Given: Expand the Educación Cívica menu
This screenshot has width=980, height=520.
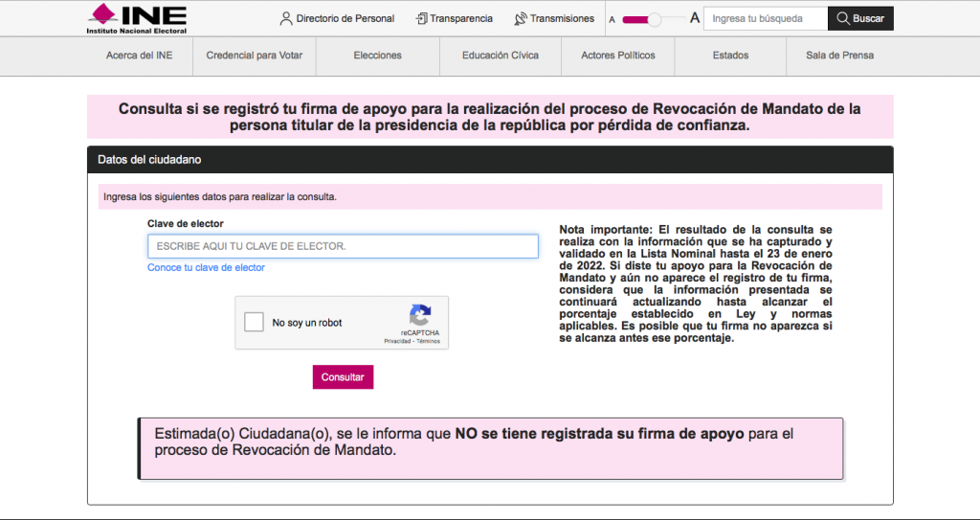Looking at the screenshot, I should [500, 56].
